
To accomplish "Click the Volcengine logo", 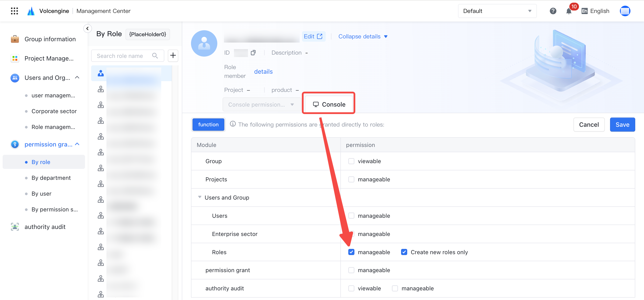I will (31, 11).
